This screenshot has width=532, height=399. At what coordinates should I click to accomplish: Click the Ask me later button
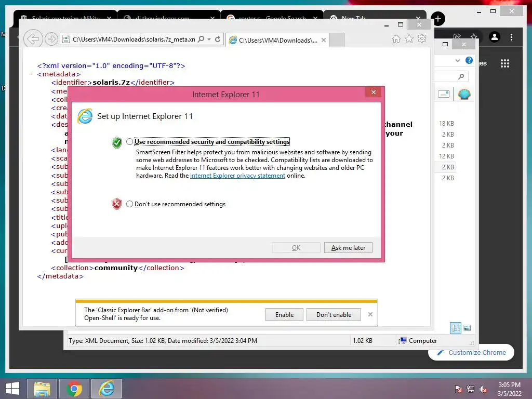348,248
